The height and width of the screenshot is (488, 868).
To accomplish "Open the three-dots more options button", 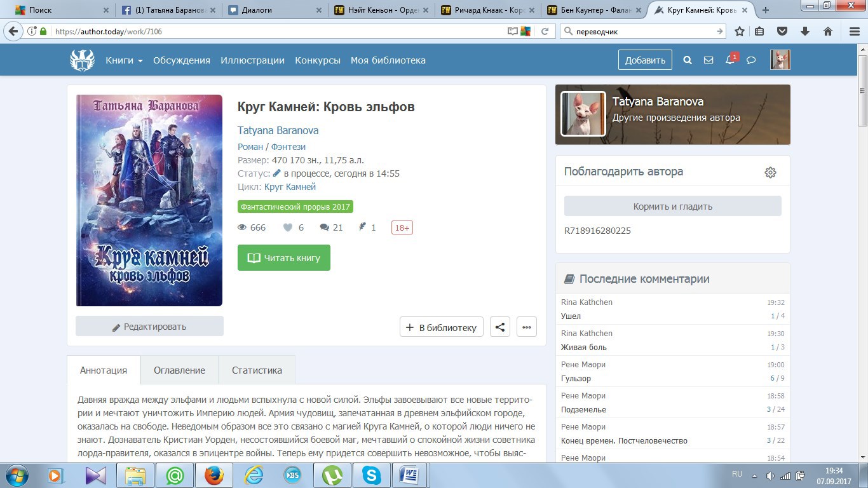I will pos(526,327).
